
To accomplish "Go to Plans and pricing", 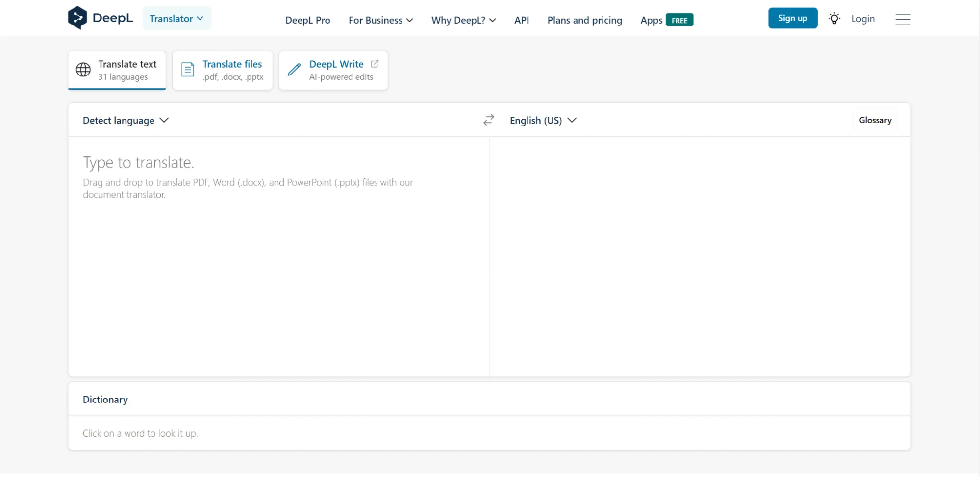I will 584,20.
